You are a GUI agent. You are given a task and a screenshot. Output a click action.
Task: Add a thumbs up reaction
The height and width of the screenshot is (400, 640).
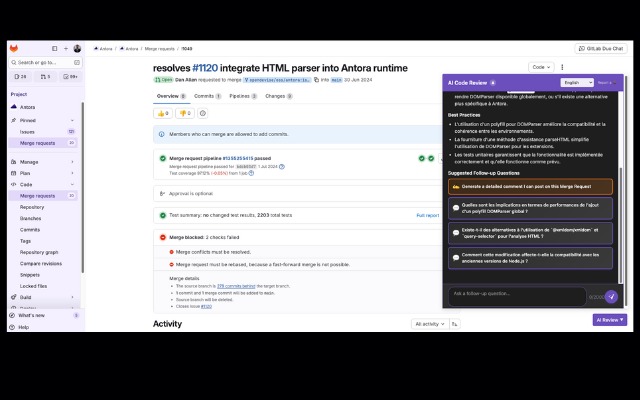(163, 113)
